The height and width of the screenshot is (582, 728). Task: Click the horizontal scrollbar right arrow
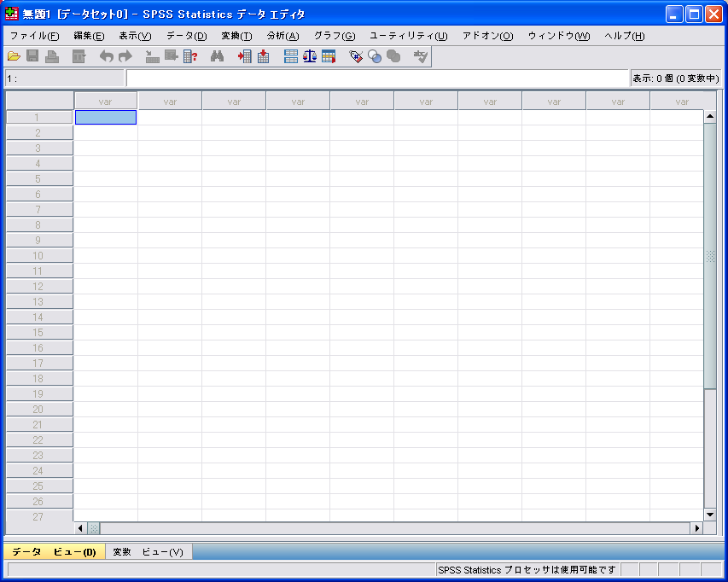696,528
